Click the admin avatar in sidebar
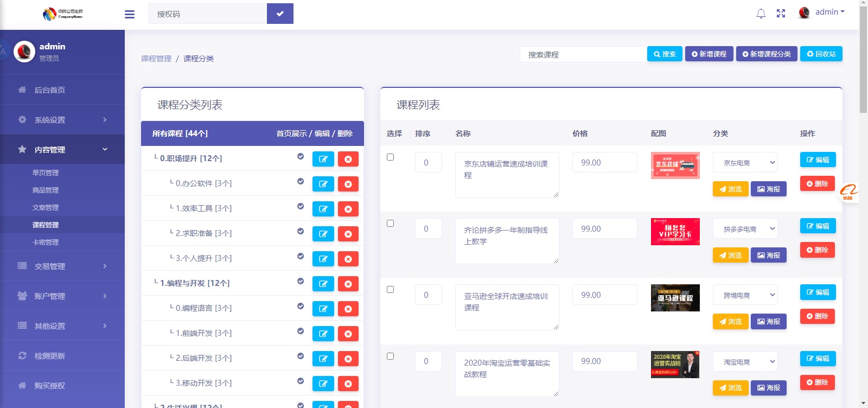Viewport: 868px width, 408px height. [x=24, y=52]
